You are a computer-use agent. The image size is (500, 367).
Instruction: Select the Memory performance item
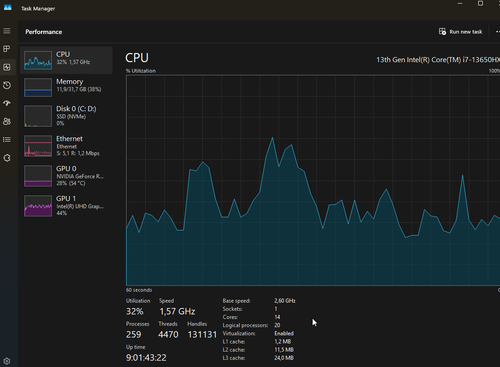pos(66,87)
